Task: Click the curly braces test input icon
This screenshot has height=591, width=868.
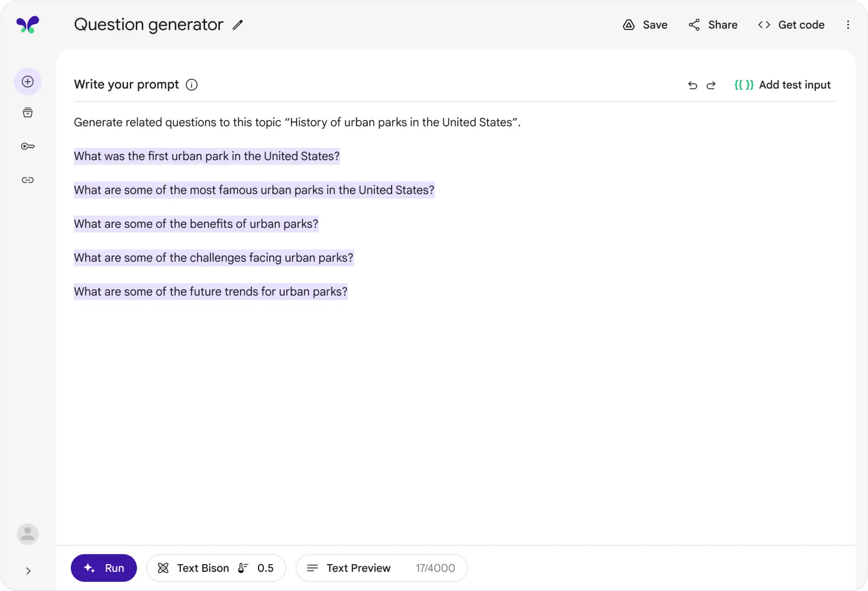Action: [744, 85]
